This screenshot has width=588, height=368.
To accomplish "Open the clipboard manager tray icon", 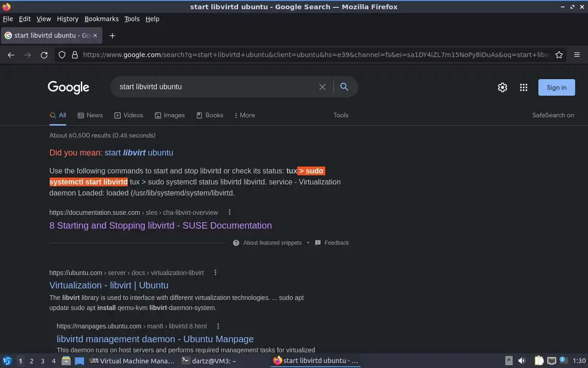I will [539, 361].
